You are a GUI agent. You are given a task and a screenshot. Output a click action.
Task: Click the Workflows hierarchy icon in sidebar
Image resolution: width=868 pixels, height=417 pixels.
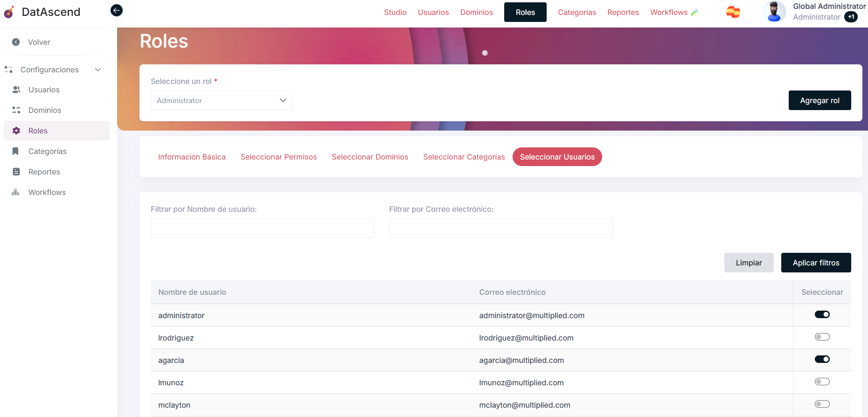click(x=16, y=192)
